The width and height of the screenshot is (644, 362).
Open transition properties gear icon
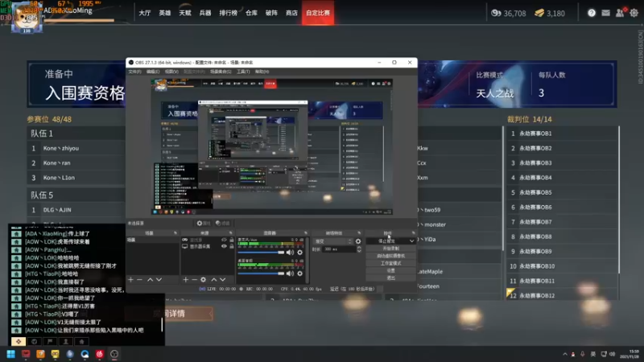tap(358, 241)
